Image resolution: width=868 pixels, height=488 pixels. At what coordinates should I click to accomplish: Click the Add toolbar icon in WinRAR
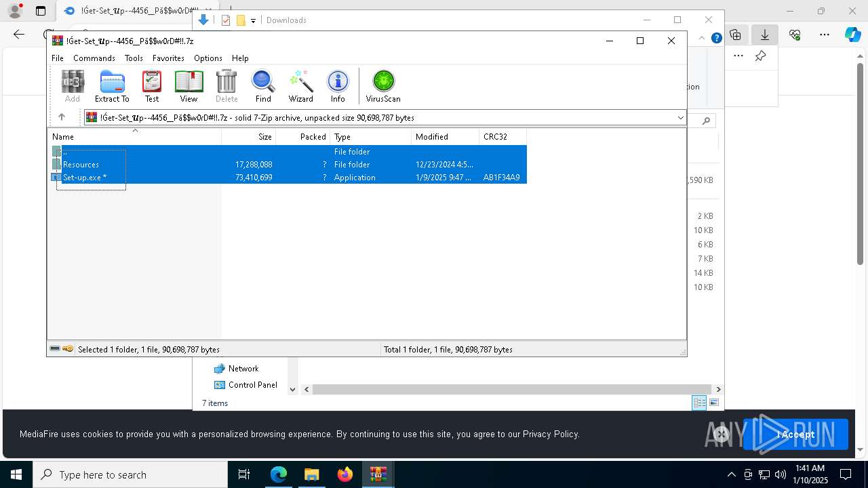(x=73, y=86)
